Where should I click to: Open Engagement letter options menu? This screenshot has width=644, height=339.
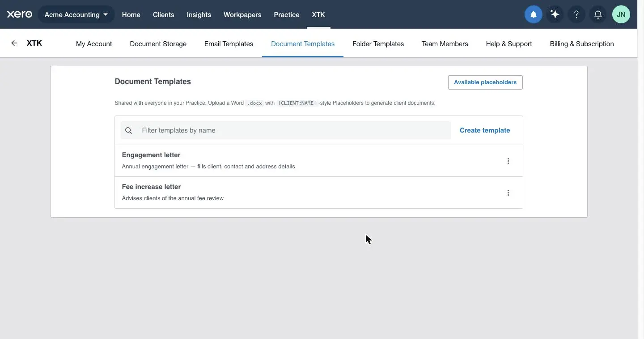click(508, 161)
